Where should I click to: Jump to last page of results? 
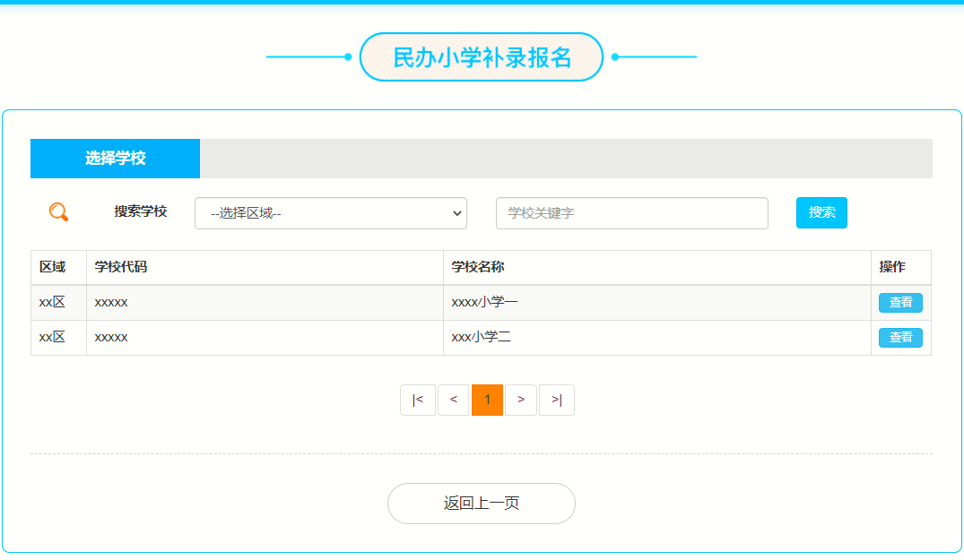click(557, 400)
